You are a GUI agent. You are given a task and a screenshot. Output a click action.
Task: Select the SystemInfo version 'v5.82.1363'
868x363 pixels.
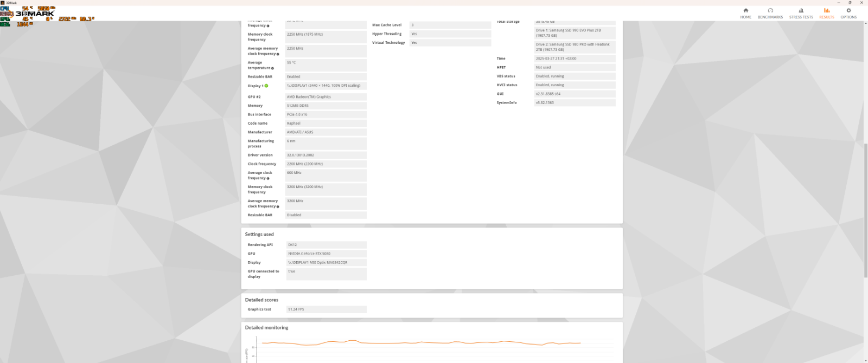(x=575, y=102)
